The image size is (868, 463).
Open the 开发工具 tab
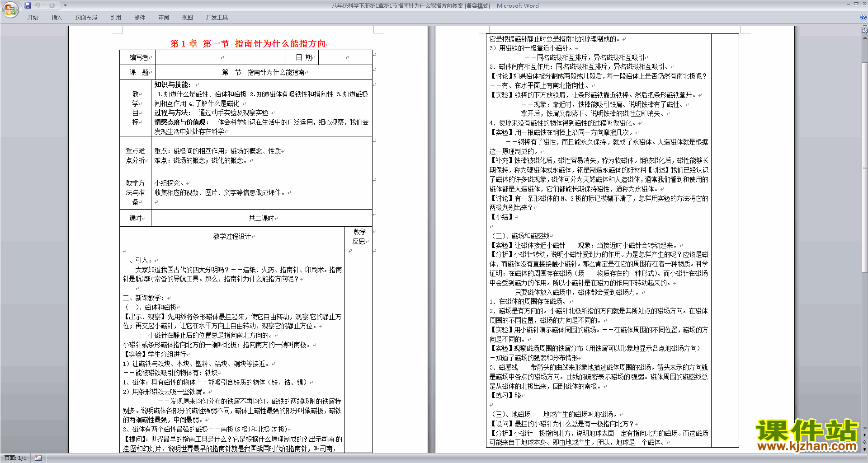click(217, 18)
